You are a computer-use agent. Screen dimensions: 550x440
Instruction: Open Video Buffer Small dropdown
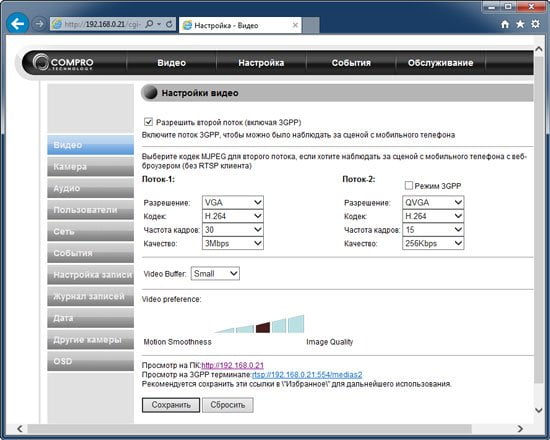tap(215, 274)
